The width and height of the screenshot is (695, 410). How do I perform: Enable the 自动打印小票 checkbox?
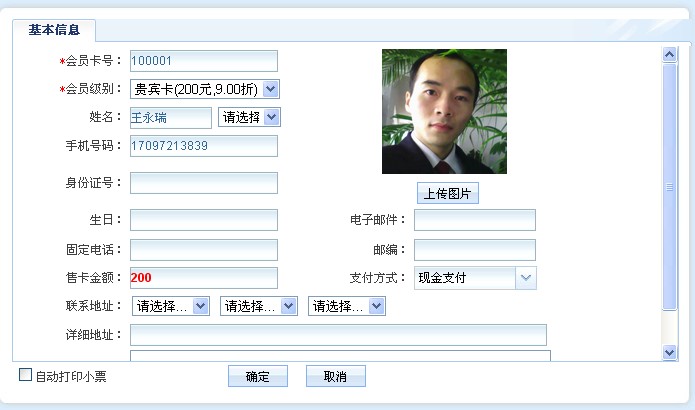[x=26, y=375]
